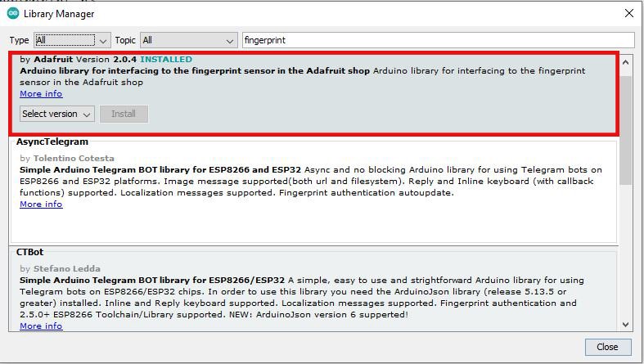Click the fingerprint search field
Image resolution: width=644 pixels, height=364 pixels.
(x=438, y=40)
